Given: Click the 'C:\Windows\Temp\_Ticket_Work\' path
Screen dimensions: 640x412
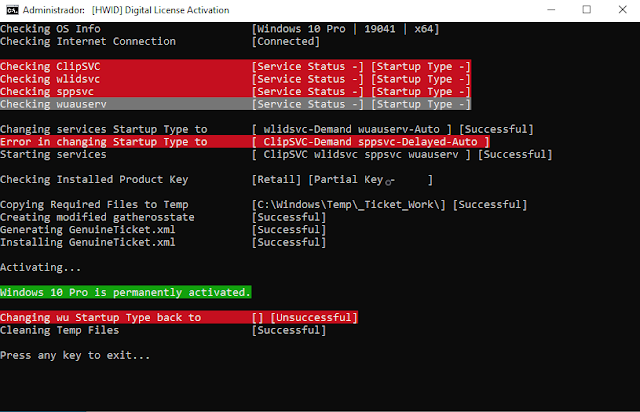Looking at the screenshot, I should pos(349,205).
